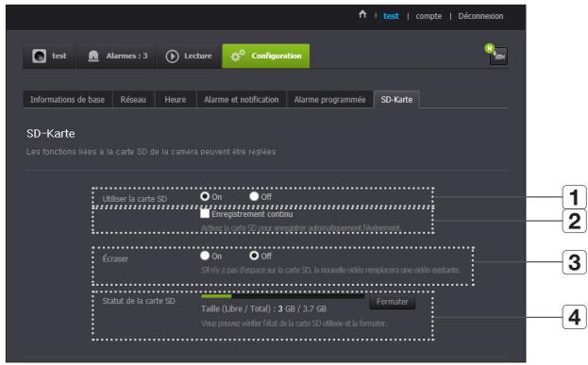
Task: Click the Déconnexion link
Action: 480,16
